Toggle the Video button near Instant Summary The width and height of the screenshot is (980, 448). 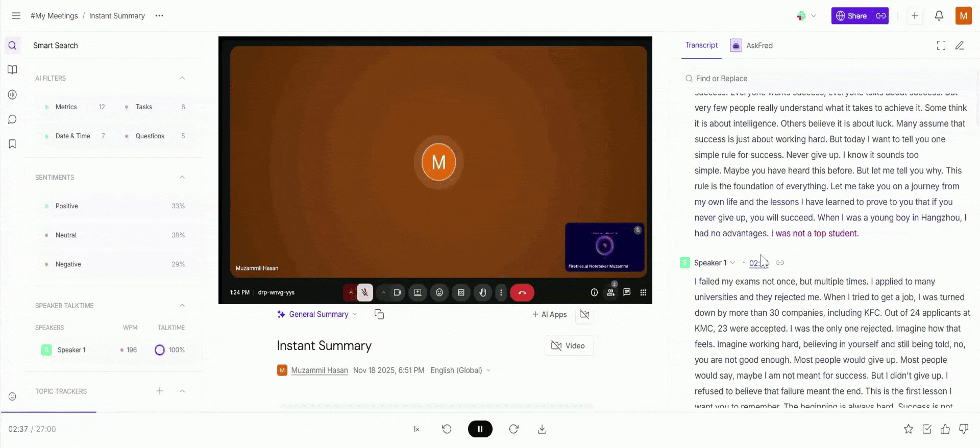coord(569,346)
